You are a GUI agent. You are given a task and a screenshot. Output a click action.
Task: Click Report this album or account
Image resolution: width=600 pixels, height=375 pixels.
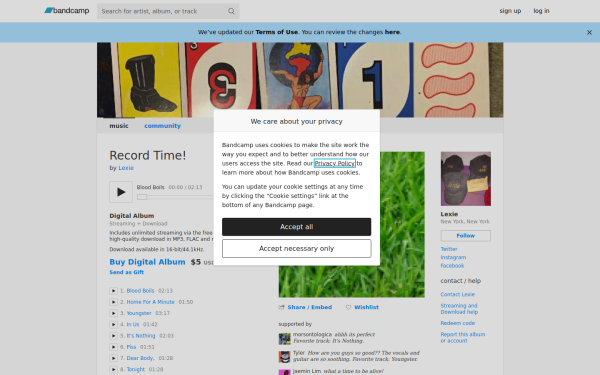click(463, 338)
